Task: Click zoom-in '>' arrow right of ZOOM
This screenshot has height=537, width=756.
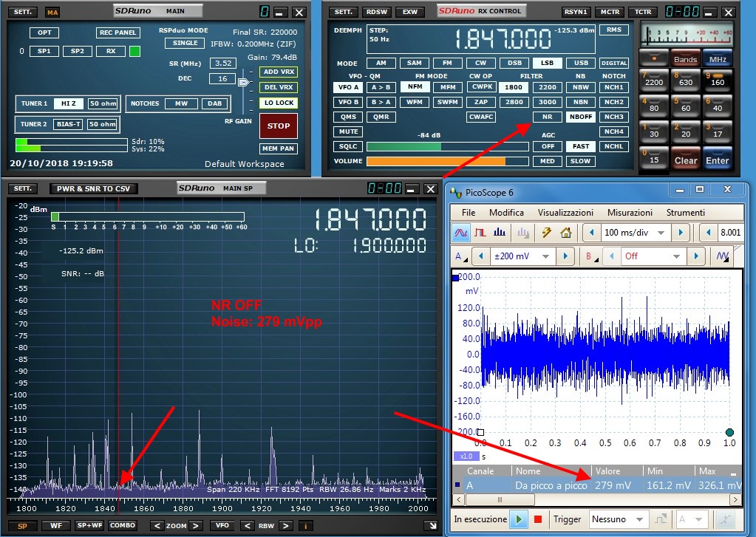Action: [x=195, y=526]
